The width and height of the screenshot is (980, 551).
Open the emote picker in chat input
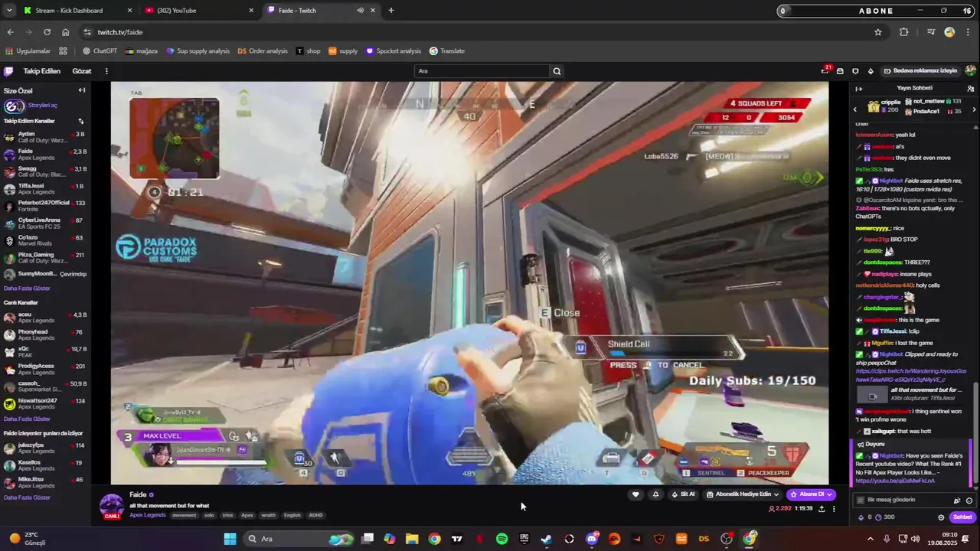pos(969,500)
